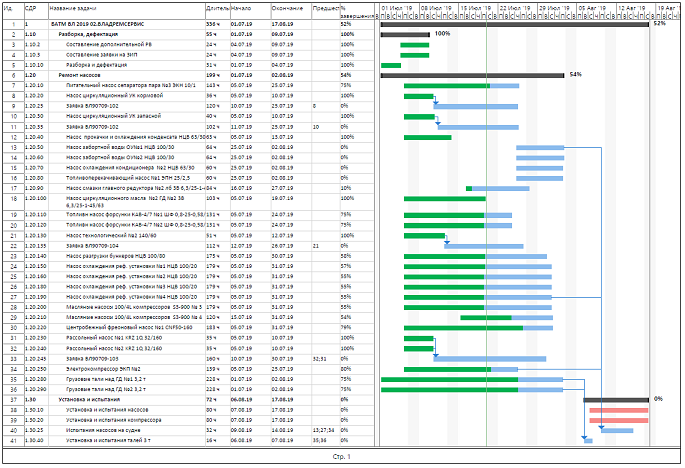This screenshot has height=468, width=685.
Task: Click the blue Gantt bar for row 40
Action: (x=617, y=431)
